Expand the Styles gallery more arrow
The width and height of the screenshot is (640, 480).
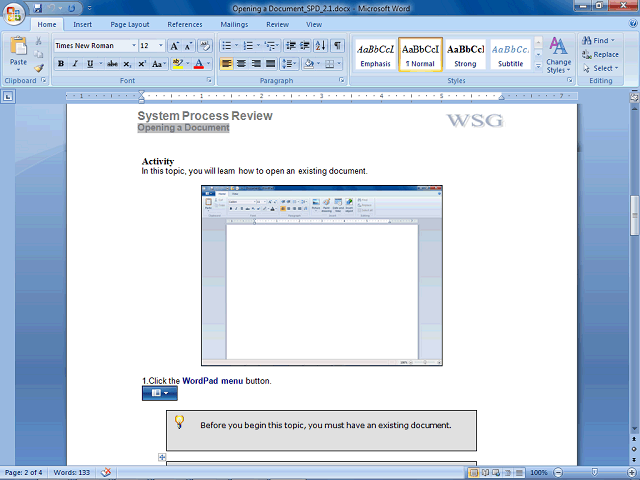pyautogui.click(x=538, y=66)
